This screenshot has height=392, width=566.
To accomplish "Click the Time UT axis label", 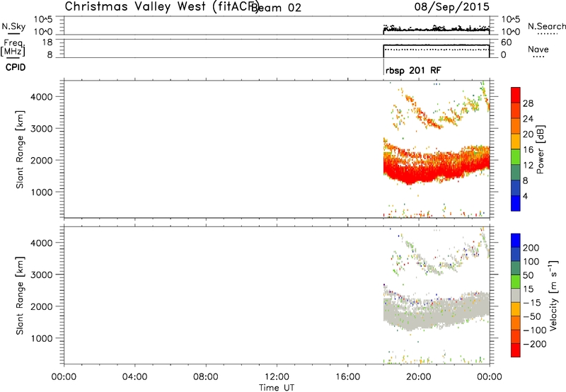I will pyautogui.click(x=277, y=388).
